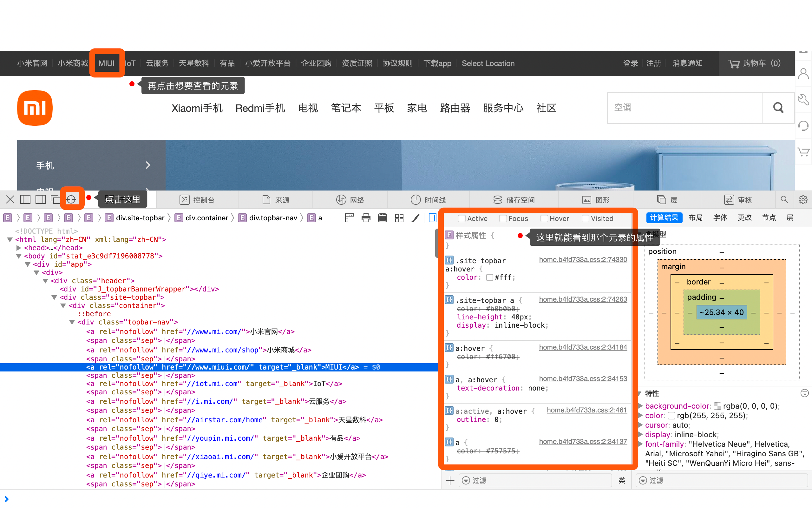812x508 pixels.
Task: Toggle the Visited pseudo-class checkbox
Action: 586,218
